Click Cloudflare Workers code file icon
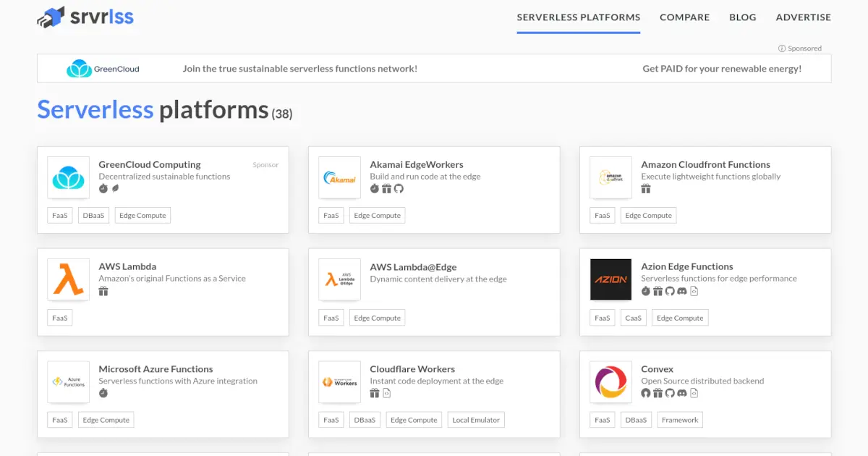 coord(387,393)
